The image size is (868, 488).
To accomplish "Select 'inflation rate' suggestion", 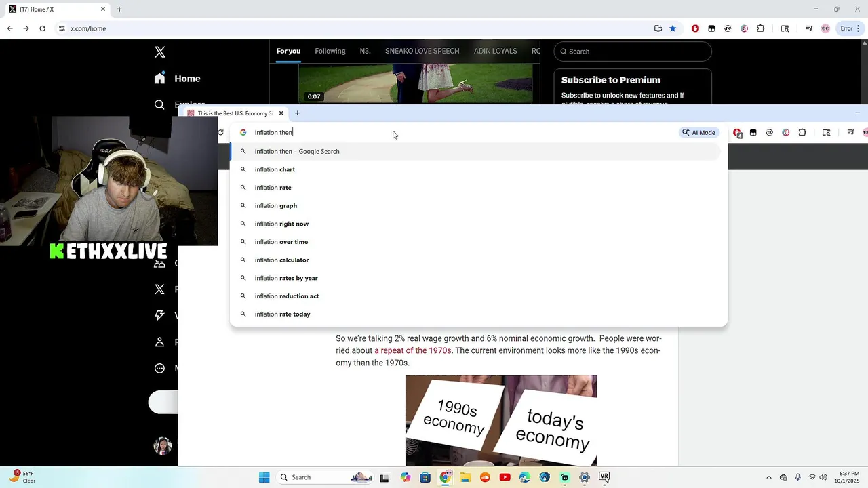I will coord(475,188).
